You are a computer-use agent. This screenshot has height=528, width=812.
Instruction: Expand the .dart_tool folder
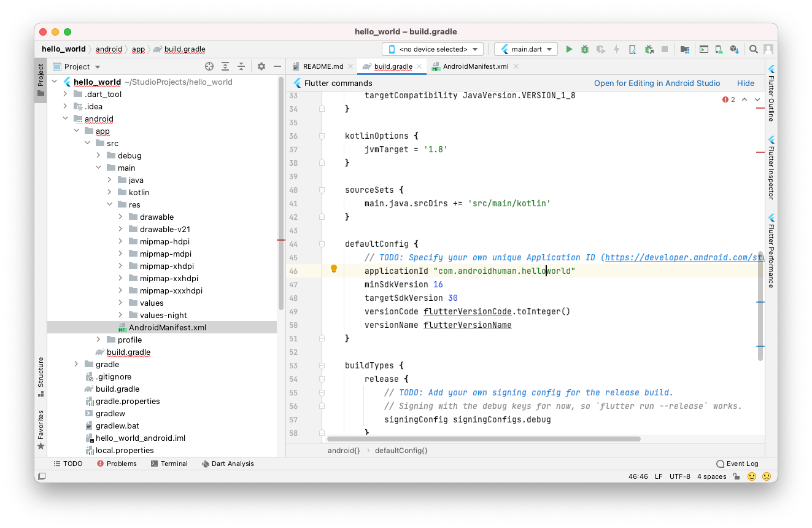click(66, 94)
